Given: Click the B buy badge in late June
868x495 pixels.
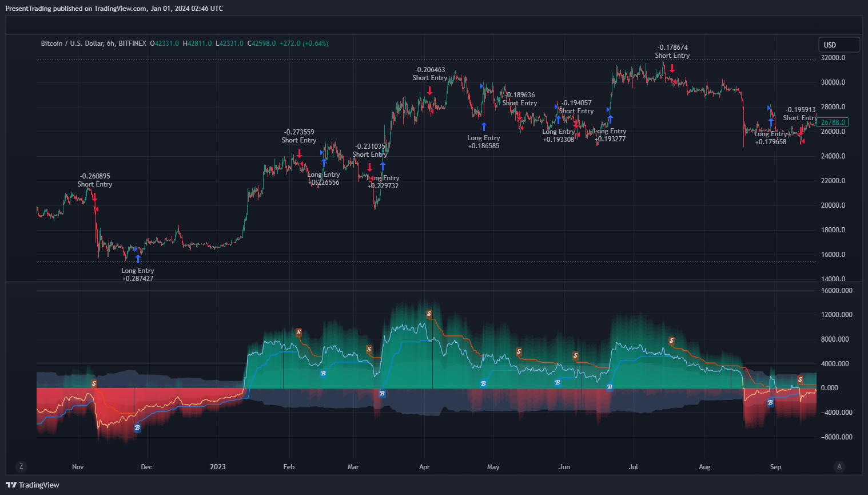Looking at the screenshot, I should [x=610, y=387].
